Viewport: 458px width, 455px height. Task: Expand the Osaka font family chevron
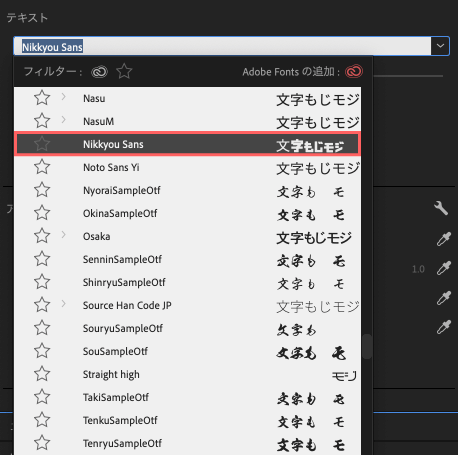(63, 235)
